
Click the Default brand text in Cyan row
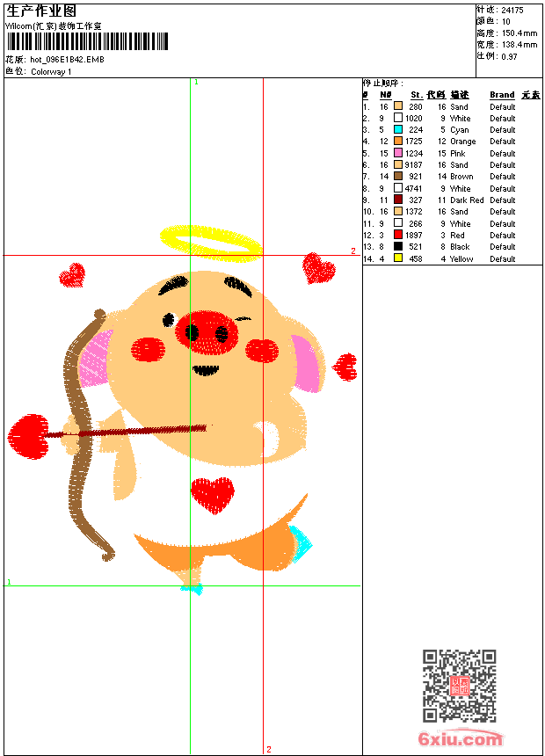[503, 130]
